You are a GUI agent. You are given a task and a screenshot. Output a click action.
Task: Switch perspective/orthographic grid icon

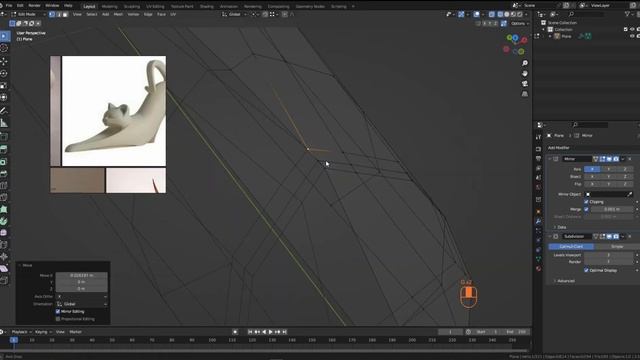click(525, 94)
